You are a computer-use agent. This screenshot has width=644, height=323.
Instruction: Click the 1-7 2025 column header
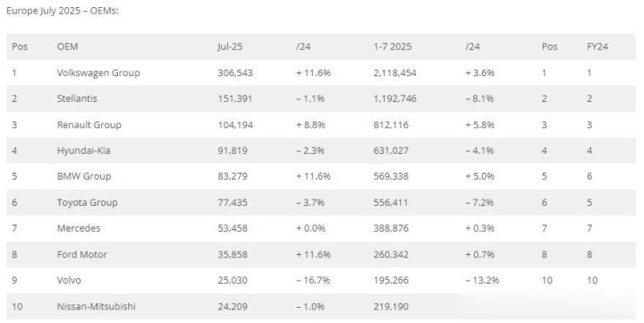click(x=393, y=47)
